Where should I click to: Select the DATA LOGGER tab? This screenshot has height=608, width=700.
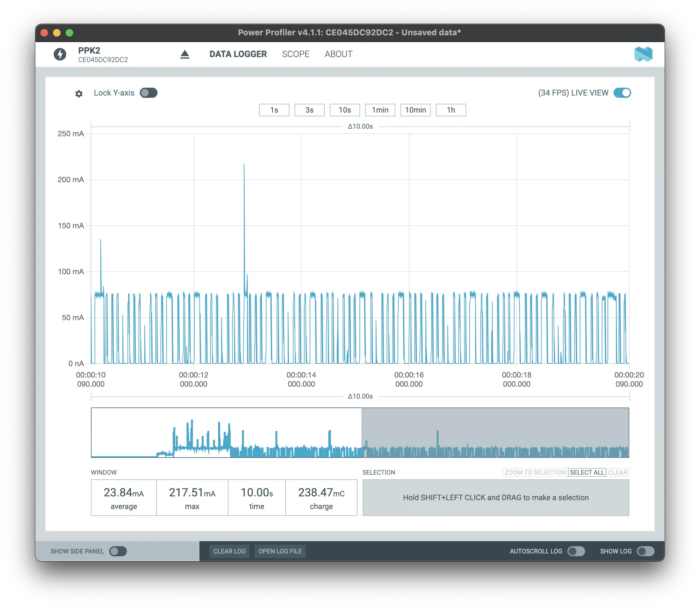[238, 54]
